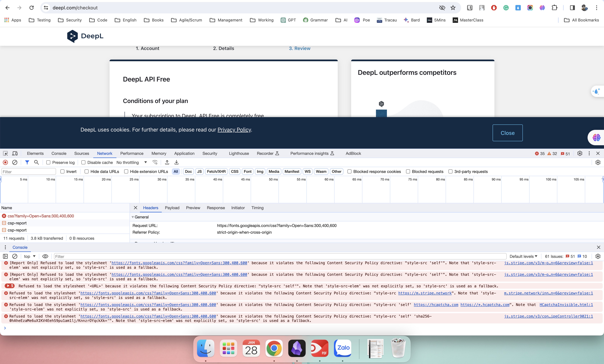Open Finder from the dock

pos(205,348)
